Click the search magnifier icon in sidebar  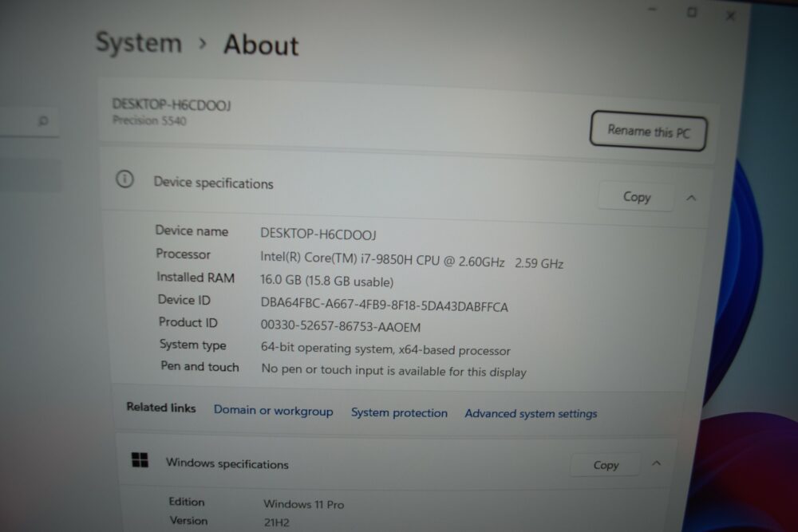click(x=43, y=120)
